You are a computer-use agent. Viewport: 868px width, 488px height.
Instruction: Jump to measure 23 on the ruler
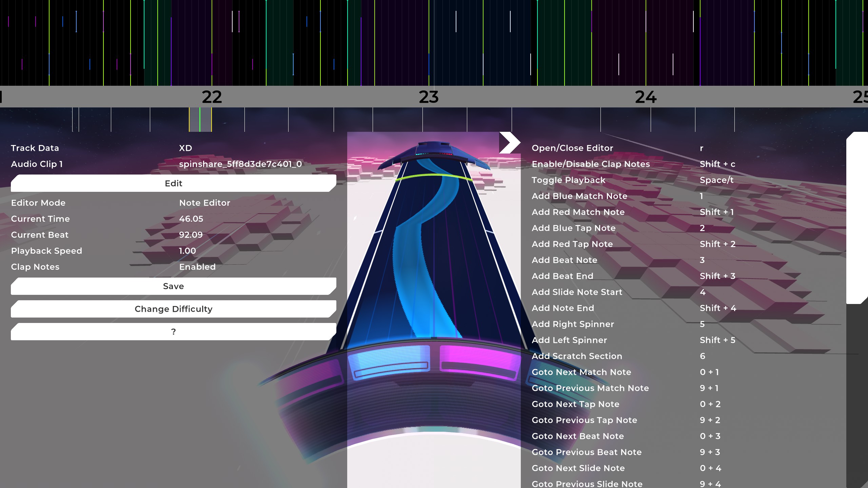point(429,97)
